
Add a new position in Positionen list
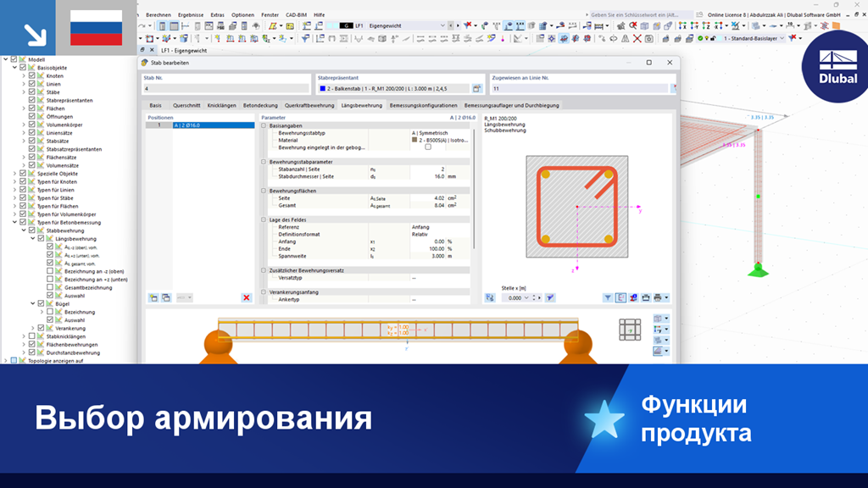pyautogui.click(x=153, y=297)
